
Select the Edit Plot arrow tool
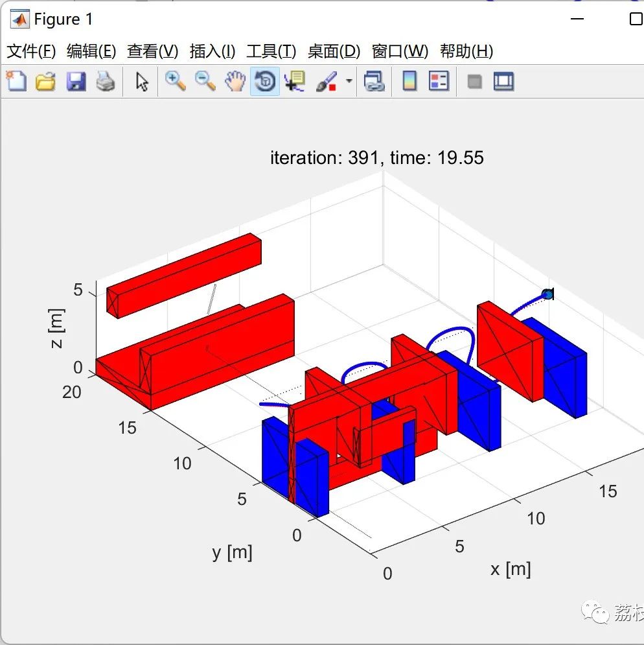tap(142, 82)
